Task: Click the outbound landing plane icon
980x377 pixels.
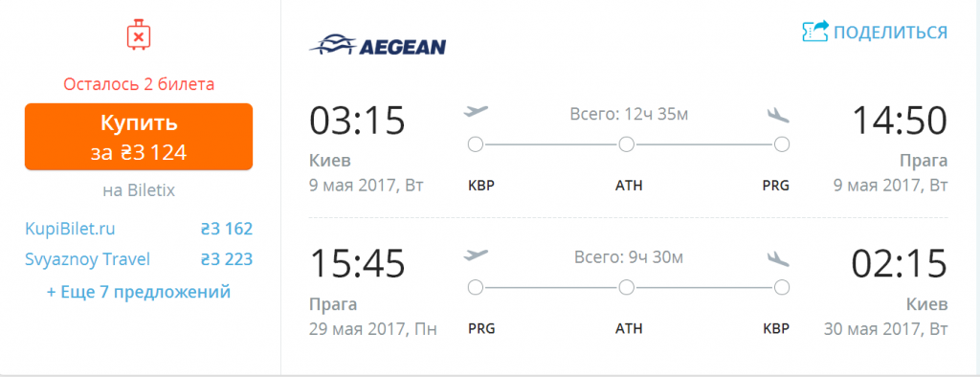Action: pyautogui.click(x=778, y=115)
